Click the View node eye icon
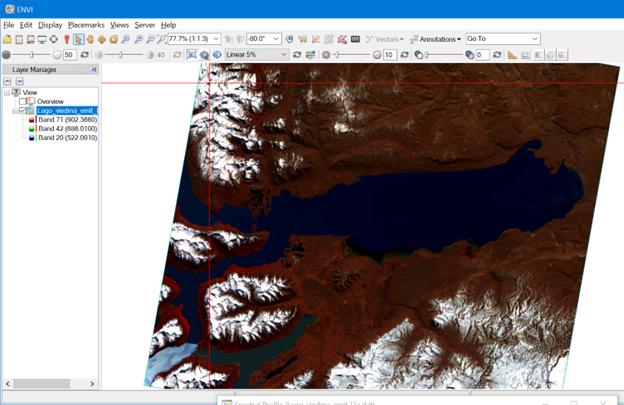 (x=16, y=92)
